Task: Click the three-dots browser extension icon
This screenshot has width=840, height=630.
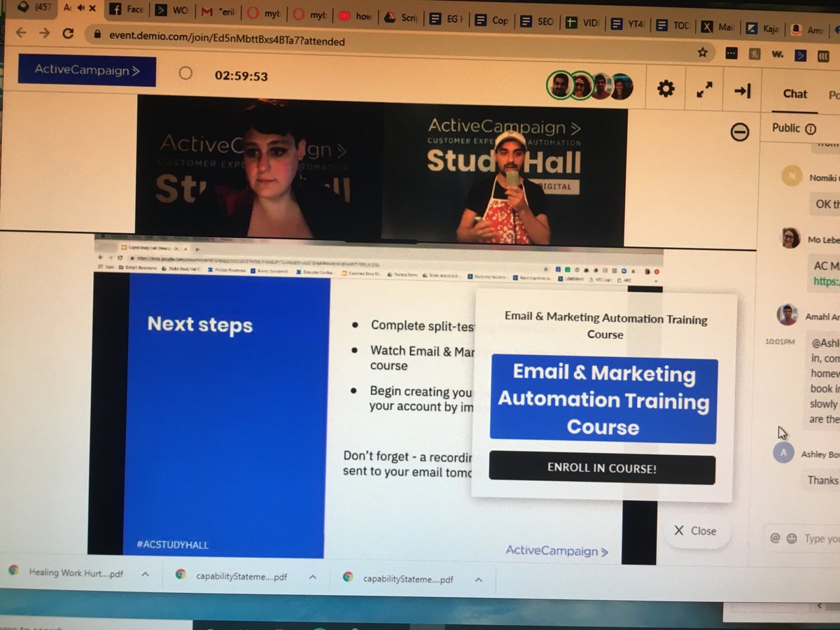Action: tap(731, 52)
